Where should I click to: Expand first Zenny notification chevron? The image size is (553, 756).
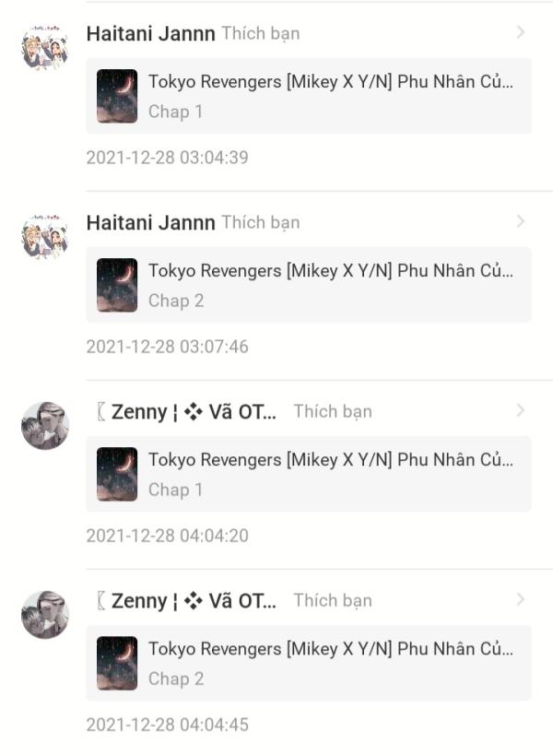(x=521, y=410)
